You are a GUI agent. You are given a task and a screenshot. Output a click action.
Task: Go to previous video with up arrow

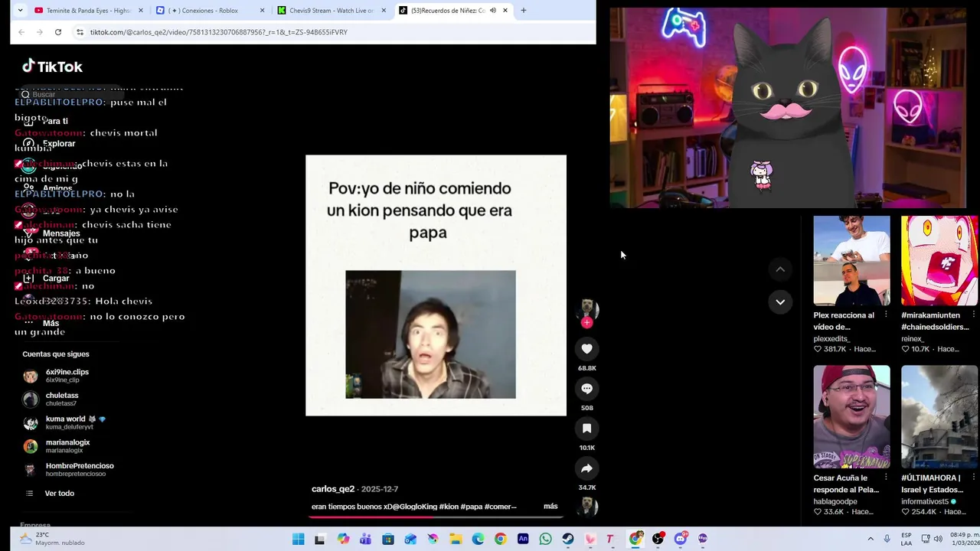[780, 269]
